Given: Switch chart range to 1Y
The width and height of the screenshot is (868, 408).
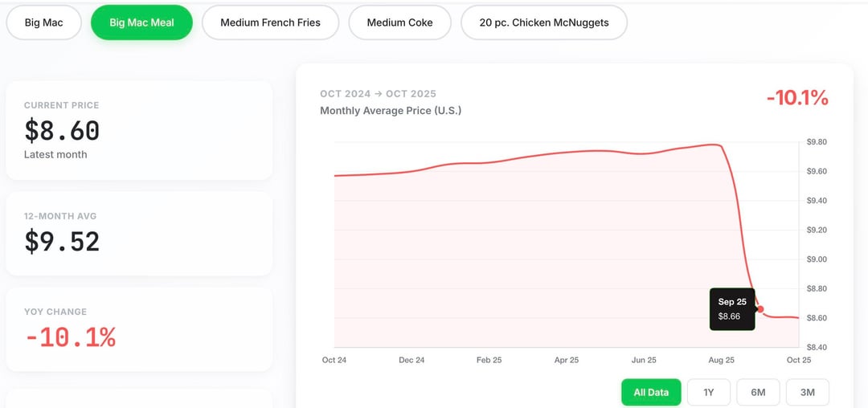Looking at the screenshot, I should point(709,393).
